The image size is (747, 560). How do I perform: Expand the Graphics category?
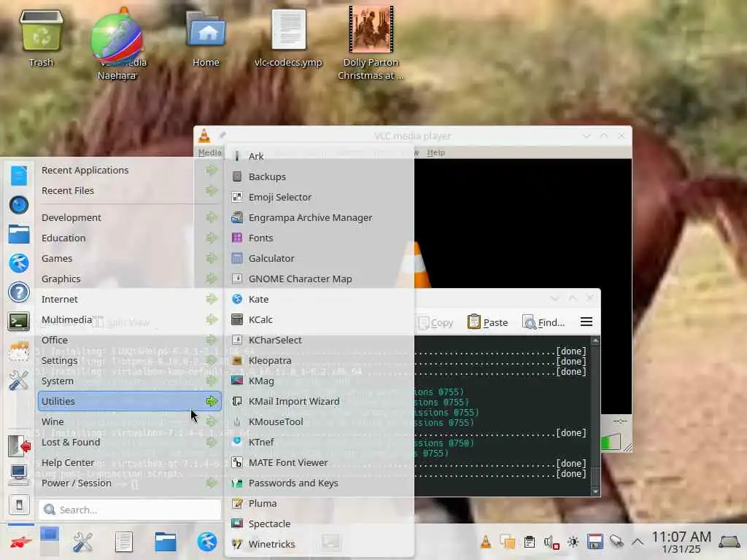pyautogui.click(x=130, y=279)
